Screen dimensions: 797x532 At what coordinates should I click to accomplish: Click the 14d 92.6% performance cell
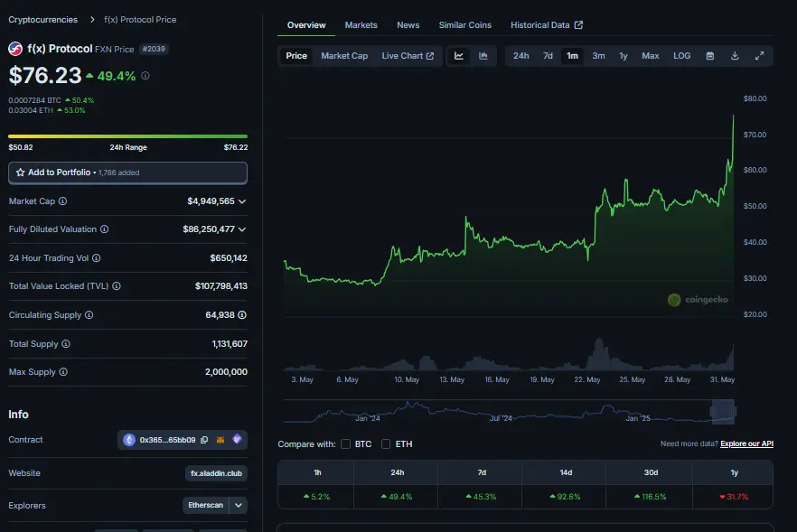pos(565,497)
